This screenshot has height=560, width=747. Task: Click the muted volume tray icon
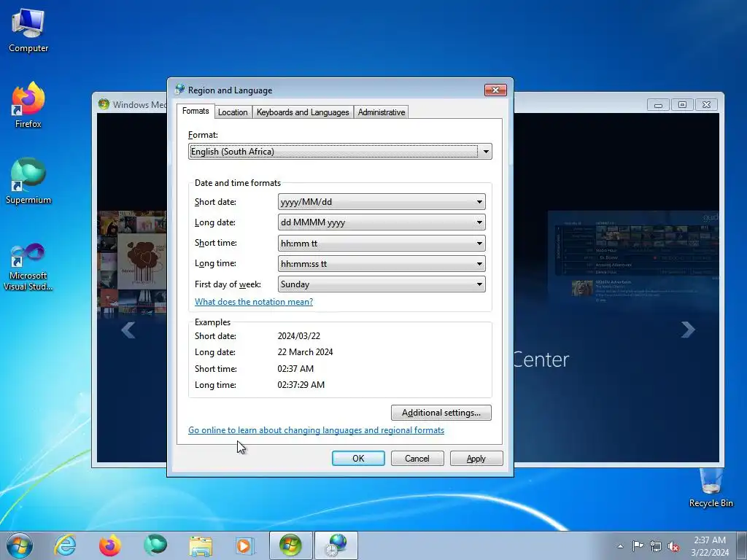(673, 546)
